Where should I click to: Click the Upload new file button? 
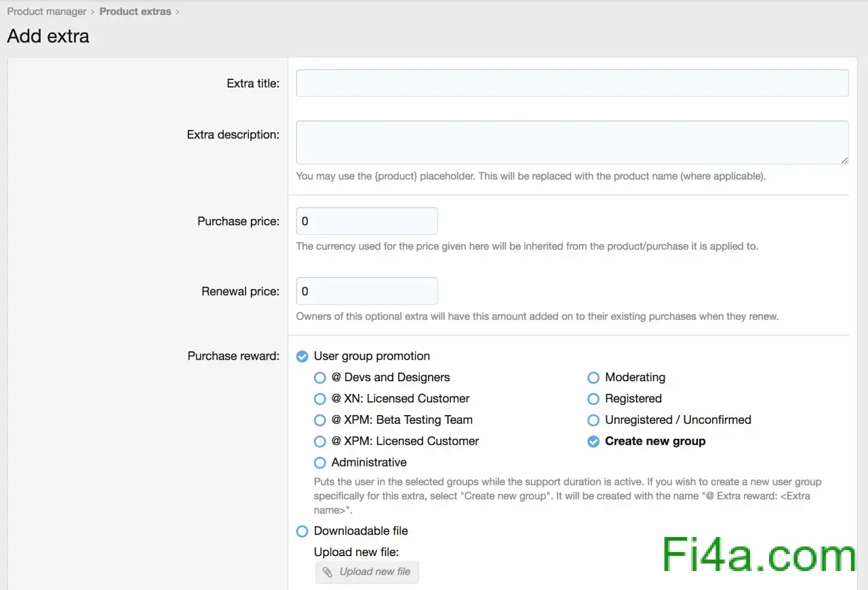[367, 572]
